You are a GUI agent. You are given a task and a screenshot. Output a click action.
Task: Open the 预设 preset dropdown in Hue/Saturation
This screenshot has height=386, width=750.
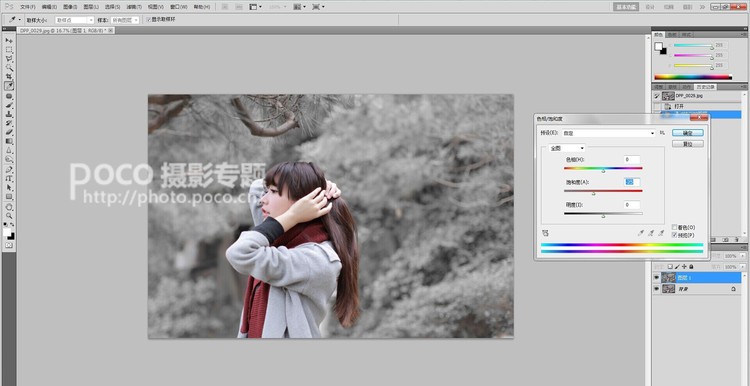(608, 133)
